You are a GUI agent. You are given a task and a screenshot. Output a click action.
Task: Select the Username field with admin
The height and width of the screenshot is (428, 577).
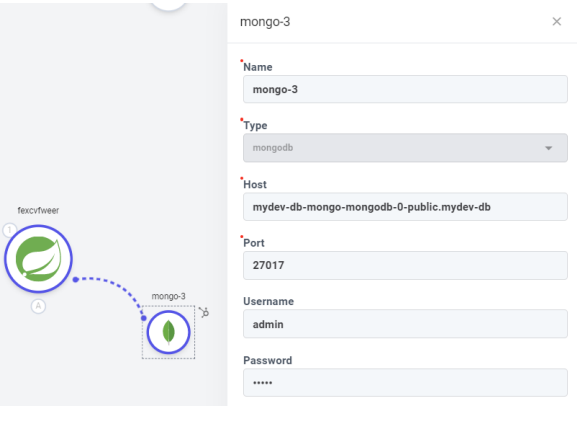click(405, 324)
